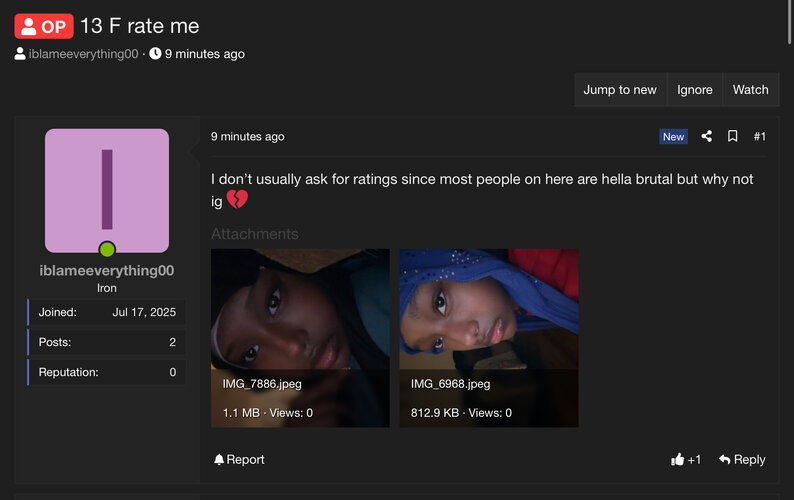Open the IMG_7886.jpeg attachment

coord(300,337)
